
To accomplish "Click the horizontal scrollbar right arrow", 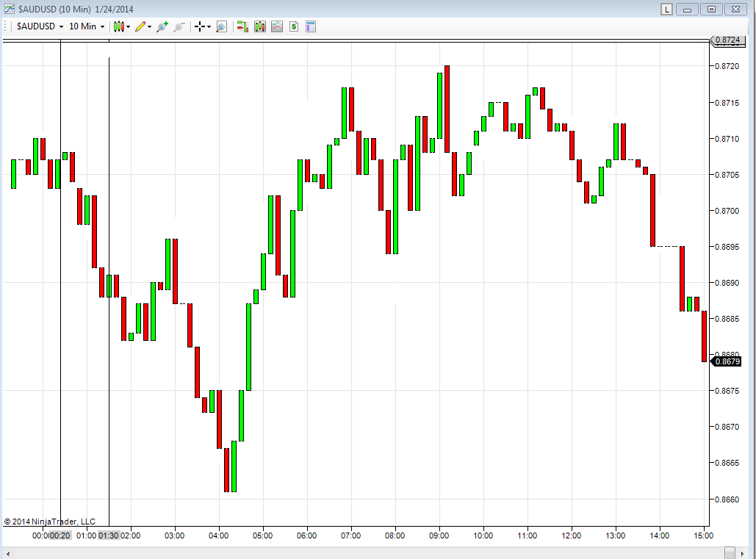I will (743, 553).
